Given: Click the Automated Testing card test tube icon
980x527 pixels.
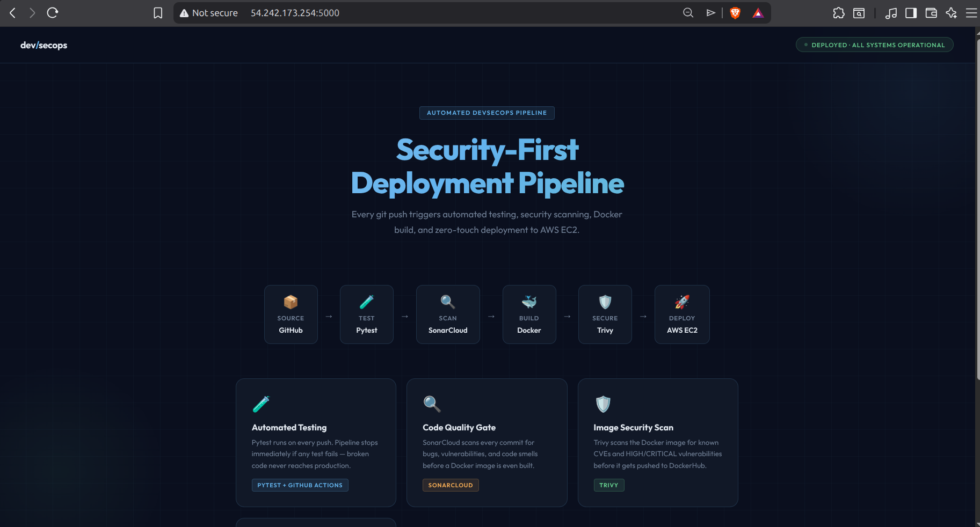Looking at the screenshot, I should pyautogui.click(x=261, y=404).
